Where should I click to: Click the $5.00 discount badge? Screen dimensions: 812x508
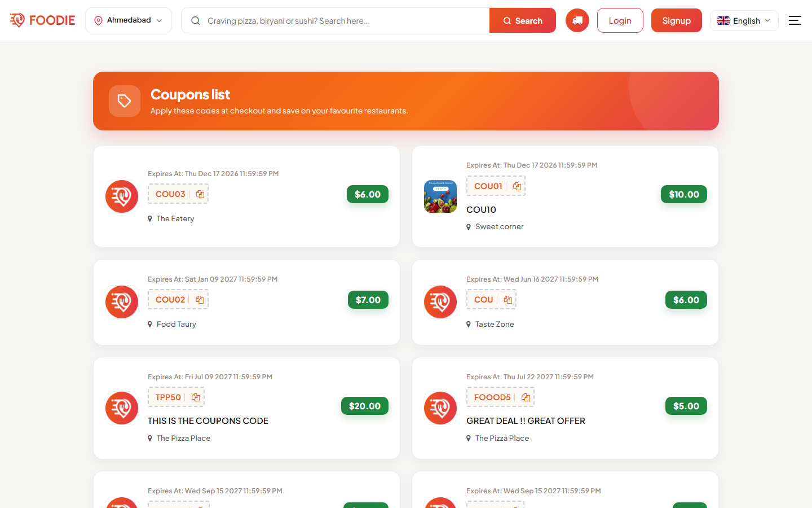coord(686,406)
